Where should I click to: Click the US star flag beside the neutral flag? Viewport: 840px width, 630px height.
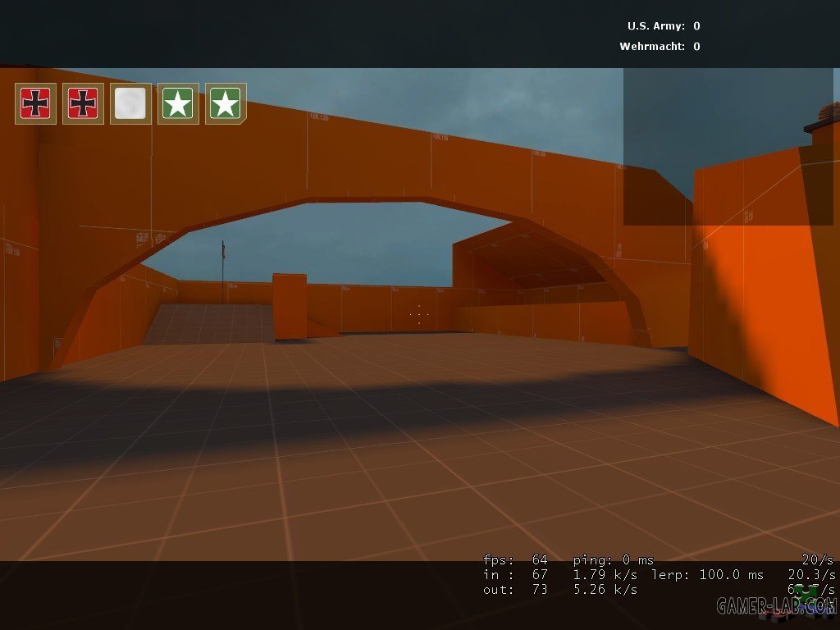click(178, 103)
